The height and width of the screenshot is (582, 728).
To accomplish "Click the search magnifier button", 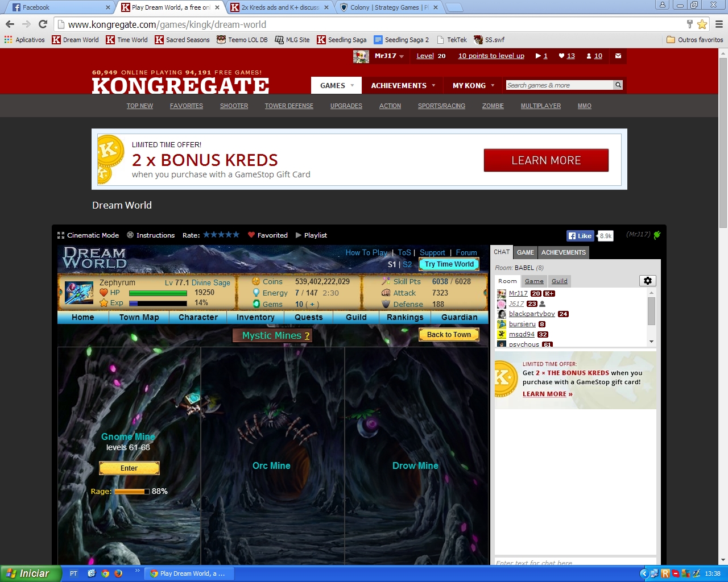I will pos(618,85).
